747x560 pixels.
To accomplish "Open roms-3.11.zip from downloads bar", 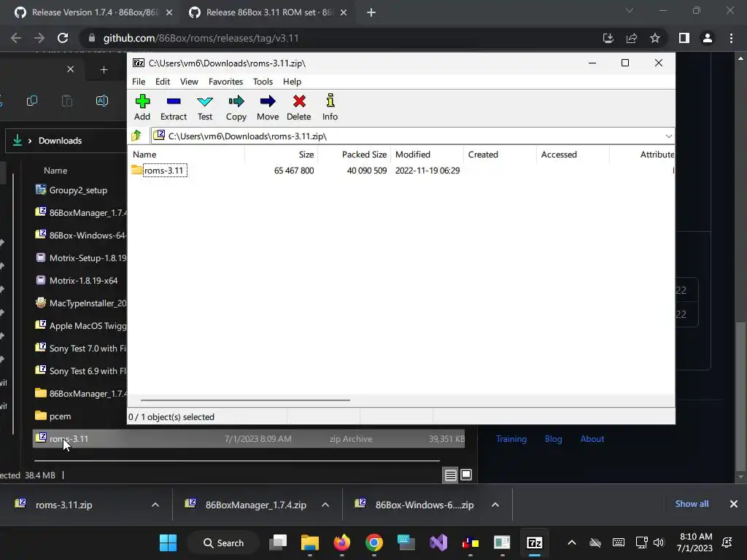I will (x=63, y=505).
